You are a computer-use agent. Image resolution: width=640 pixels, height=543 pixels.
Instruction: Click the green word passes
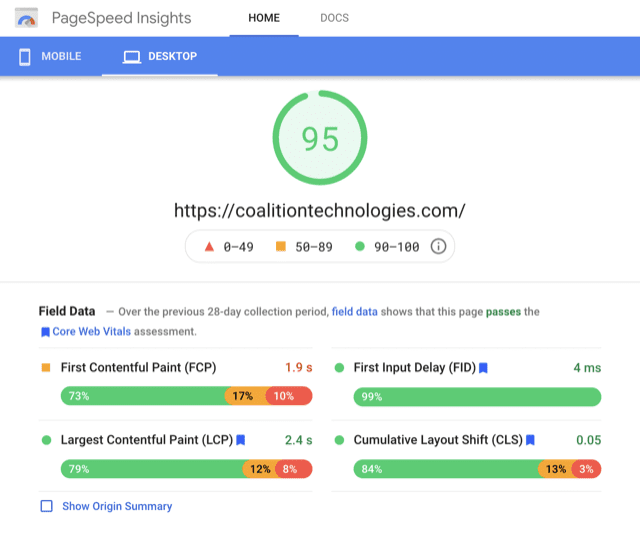(503, 312)
